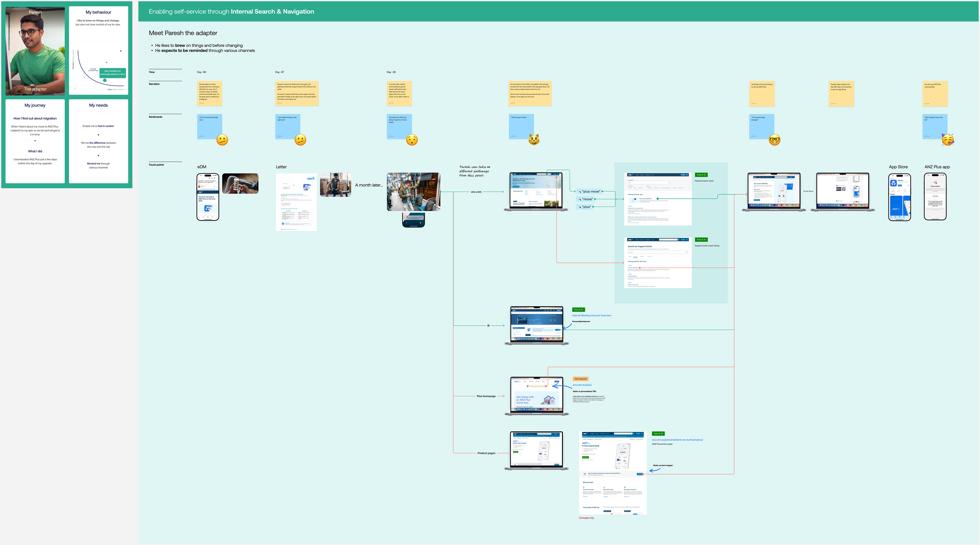Screen dimensions: 980x545
Task: Click the confused-face emoji under Day -60
Action: [222, 140]
